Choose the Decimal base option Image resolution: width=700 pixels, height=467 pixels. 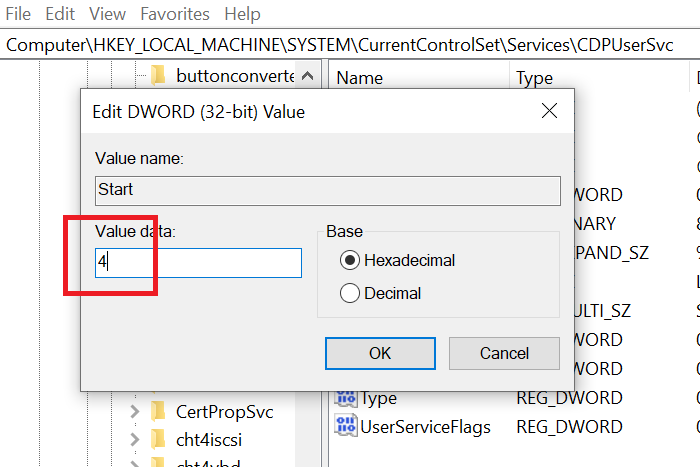coord(350,294)
